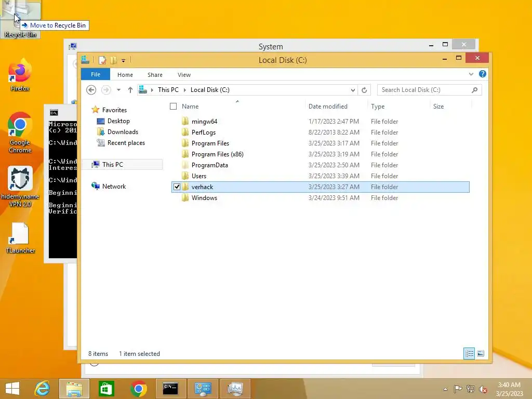
Task: Click the muted volume tray icon
Action: [483, 389]
